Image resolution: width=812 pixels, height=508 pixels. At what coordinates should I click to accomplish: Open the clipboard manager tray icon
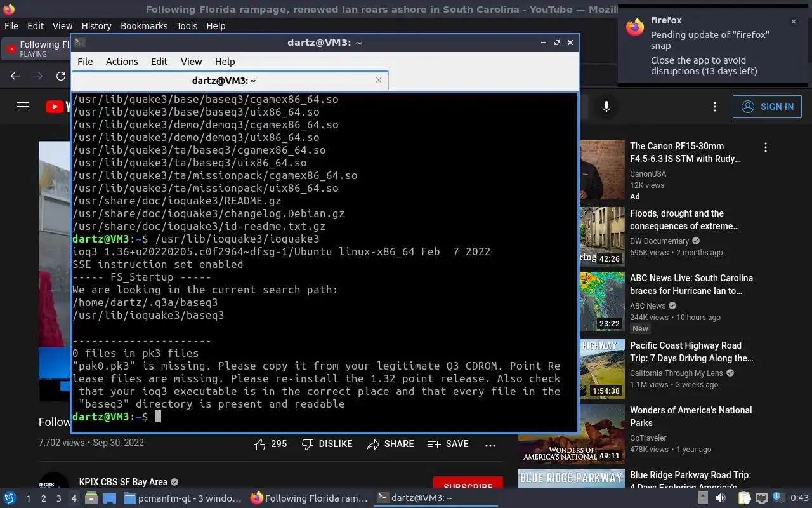point(744,498)
